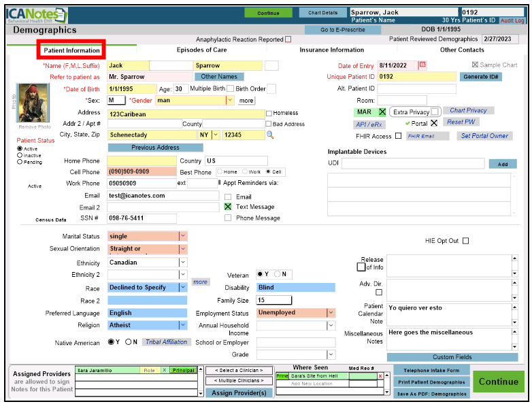Expand the state NY dropdown
Image resolution: width=532 pixels, height=404 pixels.
tap(216, 135)
